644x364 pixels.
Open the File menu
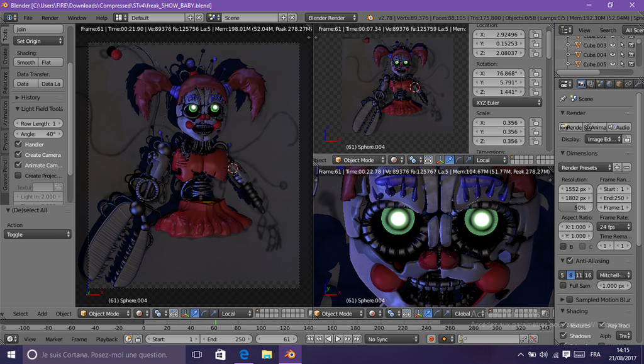28,18
